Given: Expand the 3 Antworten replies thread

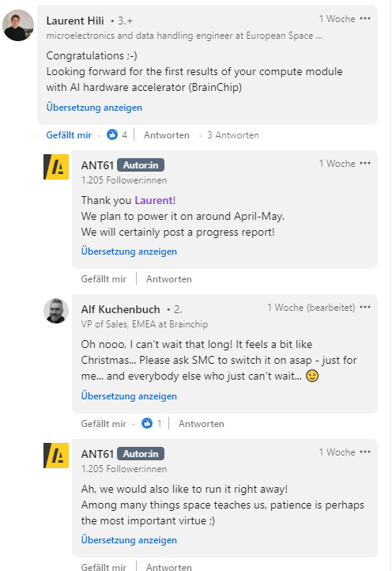Looking at the screenshot, I should (233, 135).
